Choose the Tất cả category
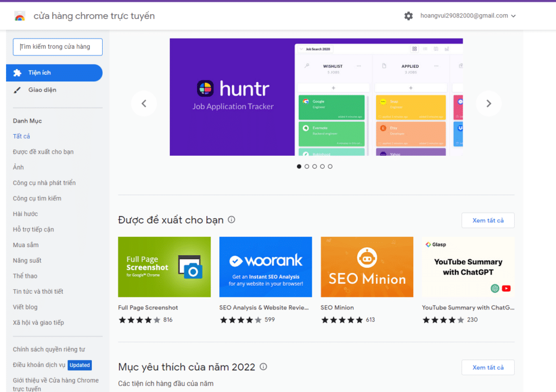The width and height of the screenshot is (556, 392). tap(22, 136)
